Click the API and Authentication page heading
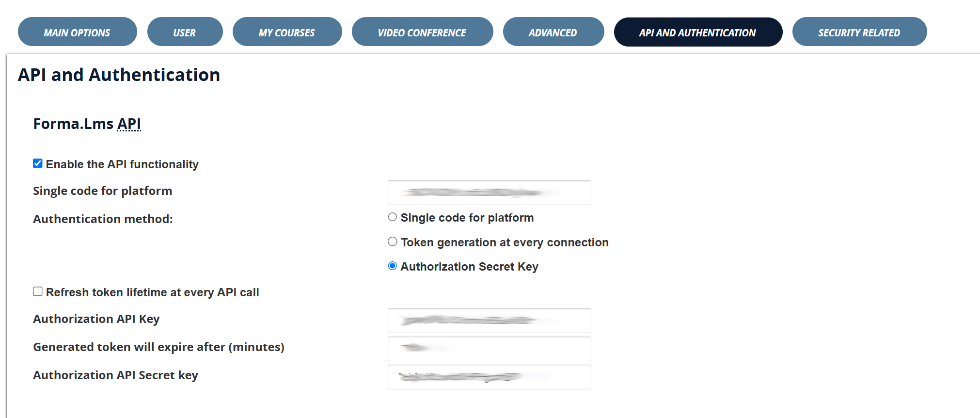This screenshot has width=980, height=418. pyautogui.click(x=119, y=75)
